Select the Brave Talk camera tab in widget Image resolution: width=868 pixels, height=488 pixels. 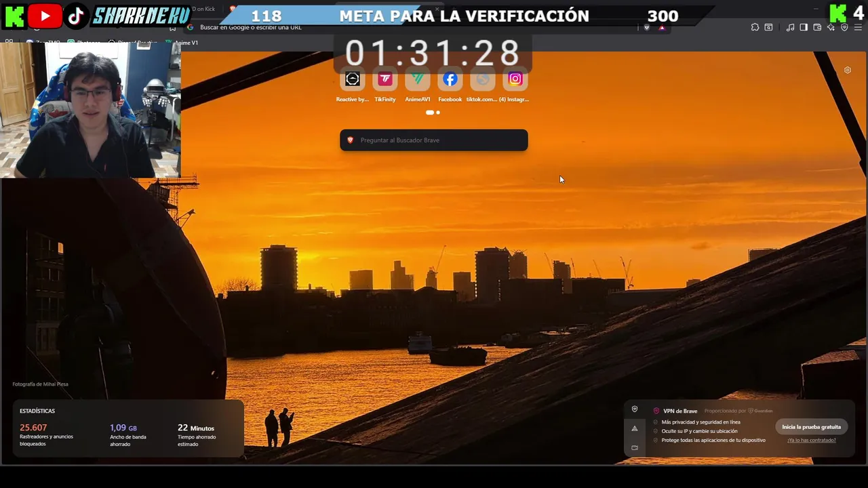[635, 447]
